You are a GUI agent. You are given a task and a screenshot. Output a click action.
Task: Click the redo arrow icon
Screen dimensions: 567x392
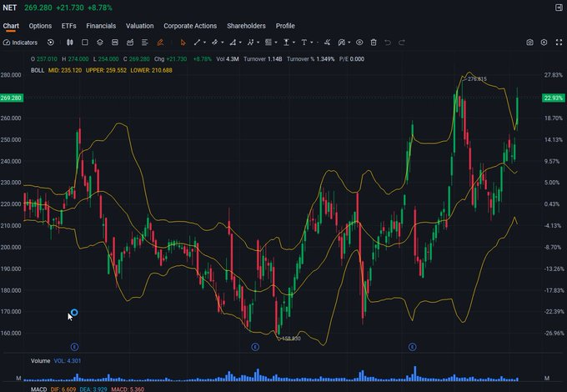(402, 43)
